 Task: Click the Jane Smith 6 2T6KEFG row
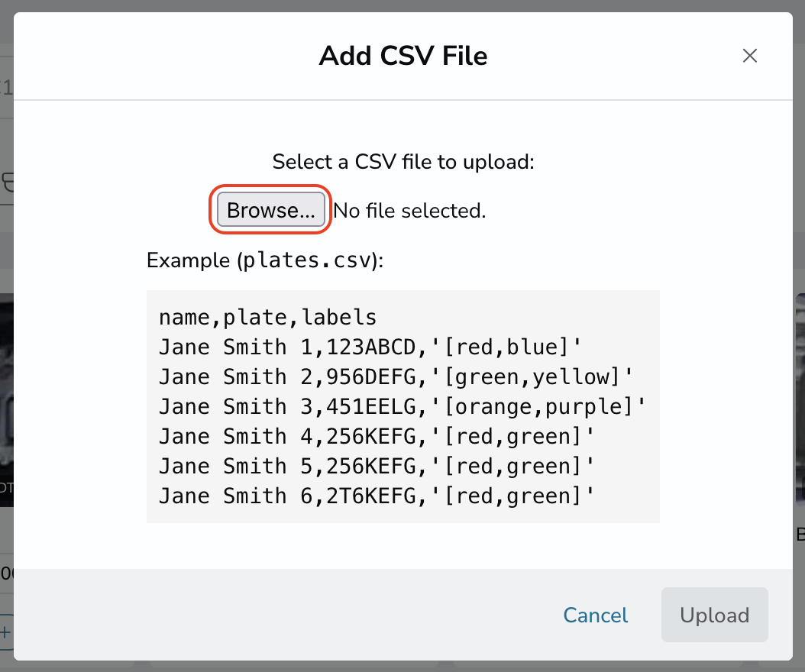coord(377,496)
